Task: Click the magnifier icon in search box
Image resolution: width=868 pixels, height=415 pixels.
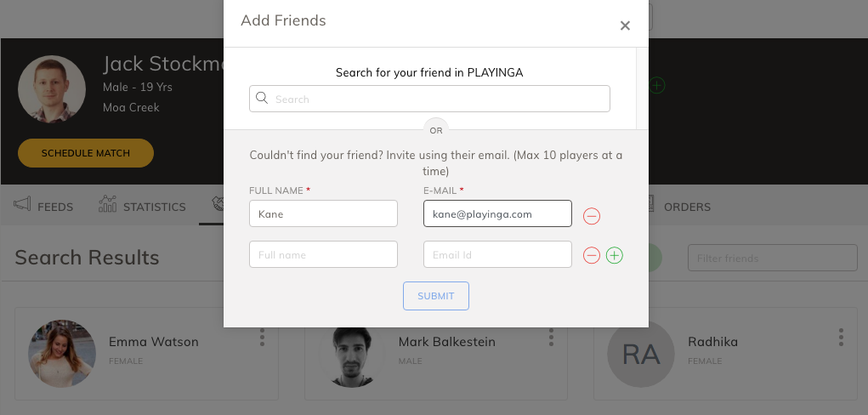Action: 262,98
